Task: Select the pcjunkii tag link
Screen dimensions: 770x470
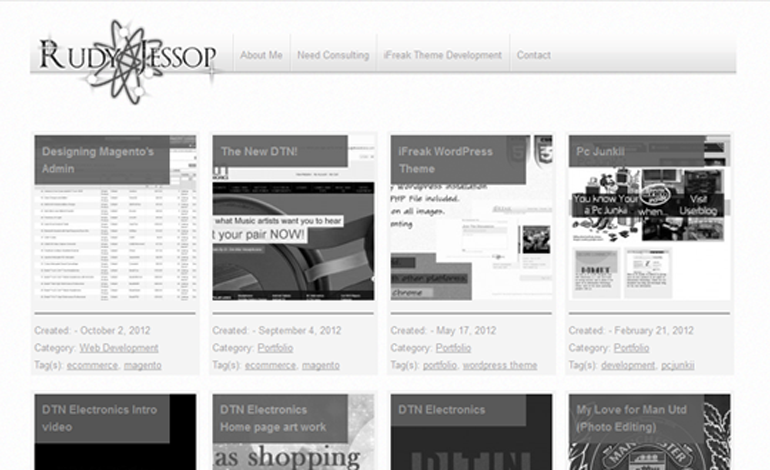Action: click(678, 365)
